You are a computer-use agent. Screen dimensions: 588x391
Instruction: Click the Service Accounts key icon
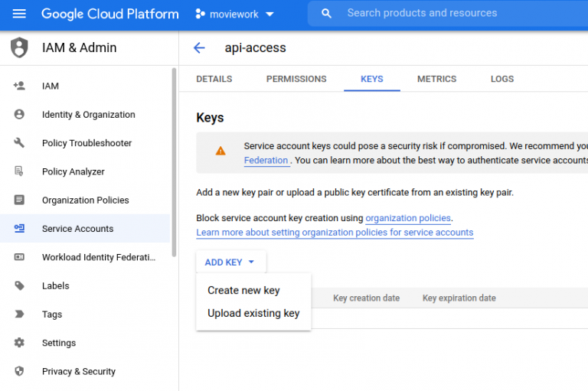19,228
